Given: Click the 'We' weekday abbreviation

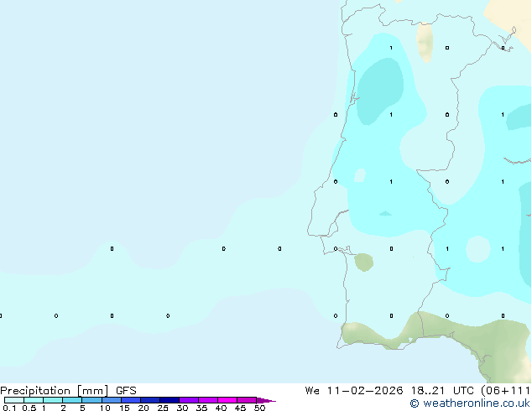Looking at the screenshot, I should pyautogui.click(x=312, y=391).
